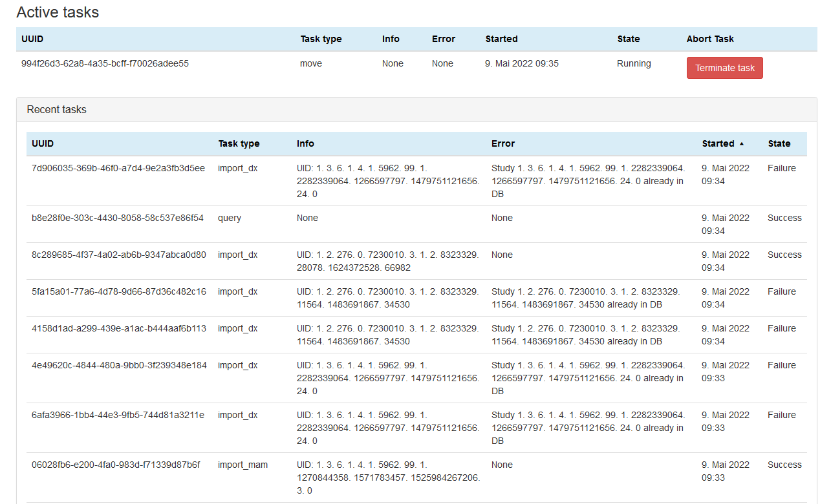Select UUID 4e49620c-4844-480a-9bb0-3f239348e184
Viewport: 831px width, 504px height.
click(119, 365)
